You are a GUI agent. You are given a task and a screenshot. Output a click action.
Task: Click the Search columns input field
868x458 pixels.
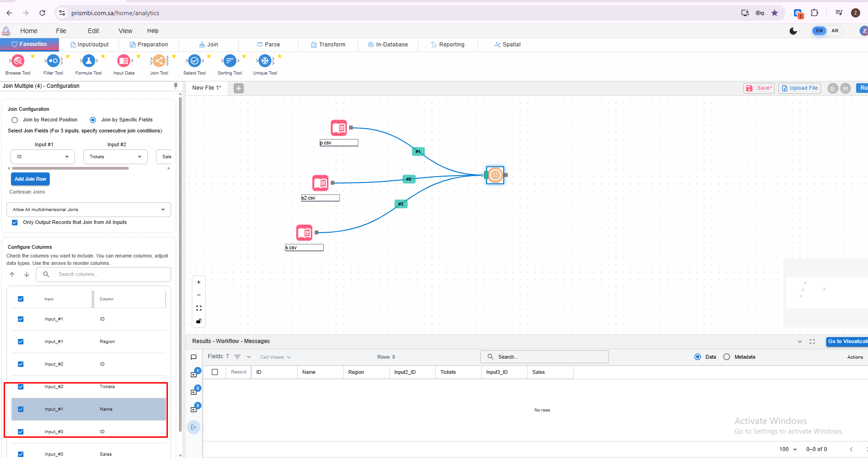coord(110,275)
